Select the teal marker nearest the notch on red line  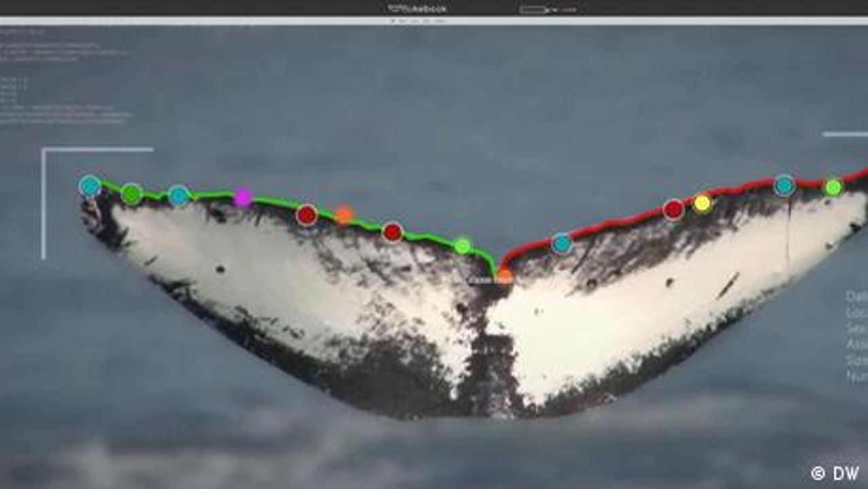pyautogui.click(x=562, y=244)
